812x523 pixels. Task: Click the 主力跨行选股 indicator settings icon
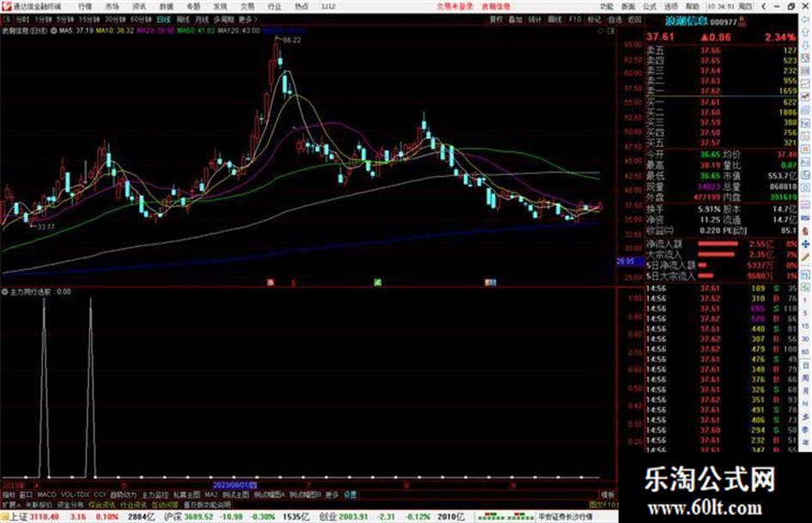coord(4,292)
